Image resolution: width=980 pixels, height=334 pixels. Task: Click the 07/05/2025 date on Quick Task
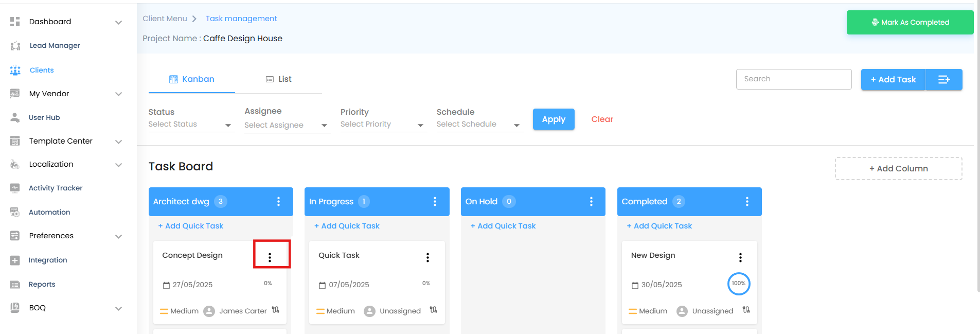pos(349,285)
